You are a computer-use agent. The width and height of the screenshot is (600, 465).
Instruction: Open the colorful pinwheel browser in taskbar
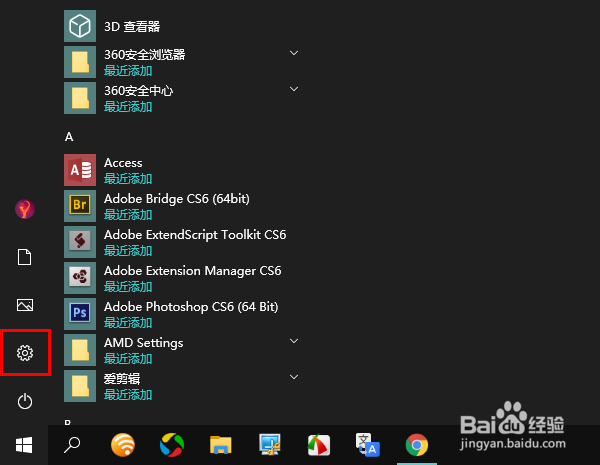click(172, 445)
